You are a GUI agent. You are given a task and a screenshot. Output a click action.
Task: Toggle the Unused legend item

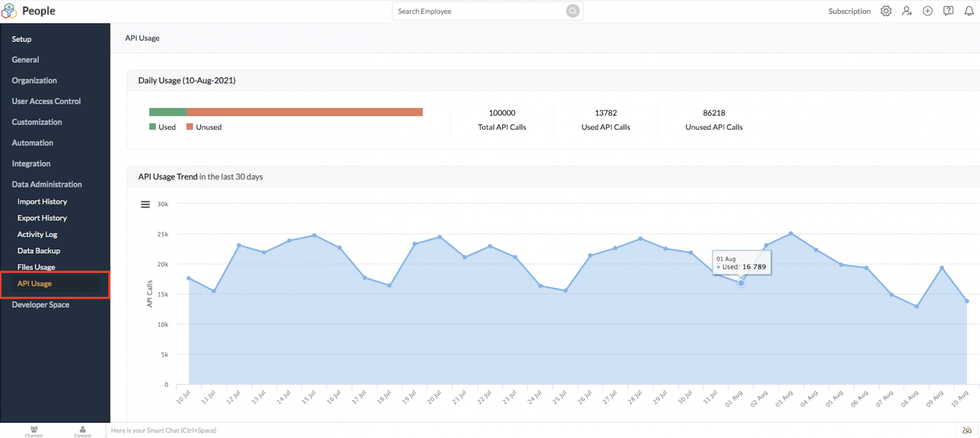204,127
